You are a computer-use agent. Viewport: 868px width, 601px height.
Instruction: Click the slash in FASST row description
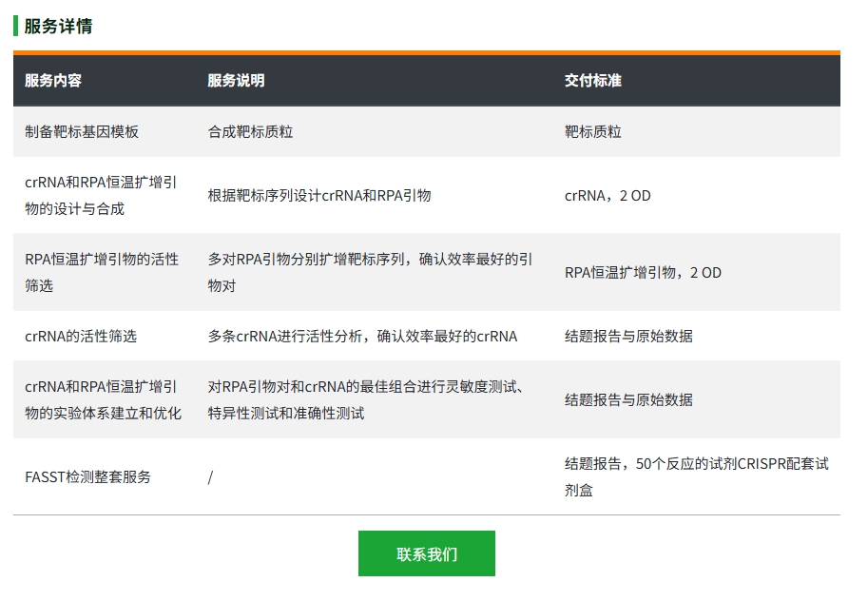[210, 477]
